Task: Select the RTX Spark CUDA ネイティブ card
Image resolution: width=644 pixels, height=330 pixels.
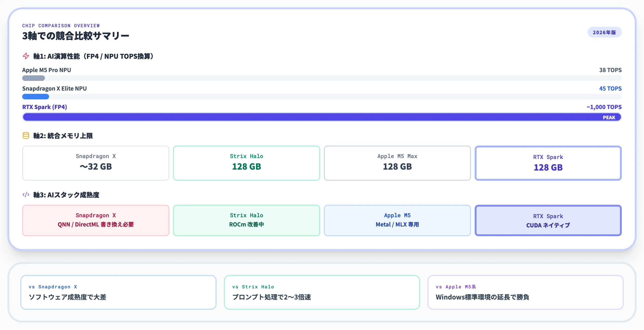Action: click(548, 220)
